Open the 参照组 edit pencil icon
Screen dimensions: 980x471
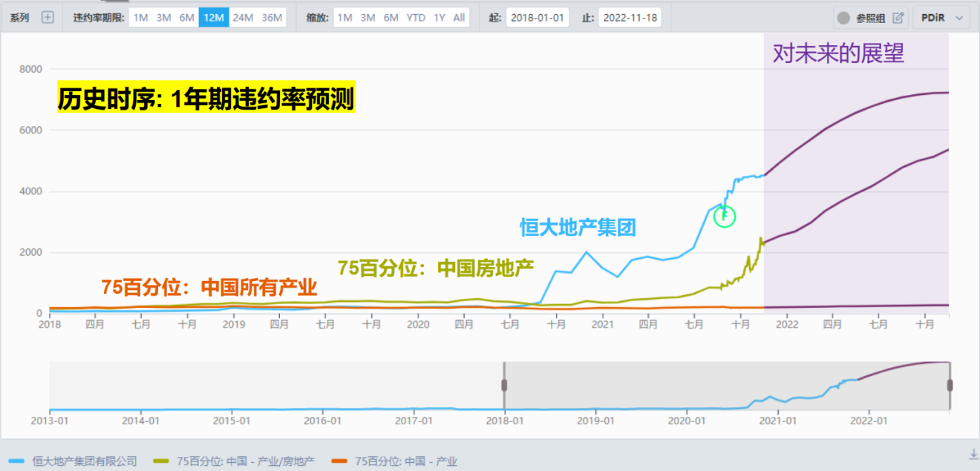coord(898,18)
